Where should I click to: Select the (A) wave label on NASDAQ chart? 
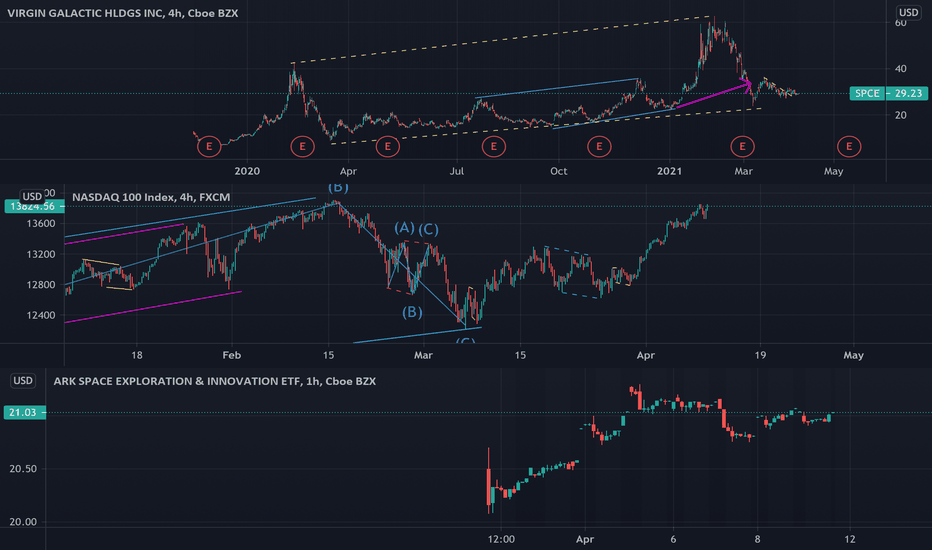[x=404, y=227]
